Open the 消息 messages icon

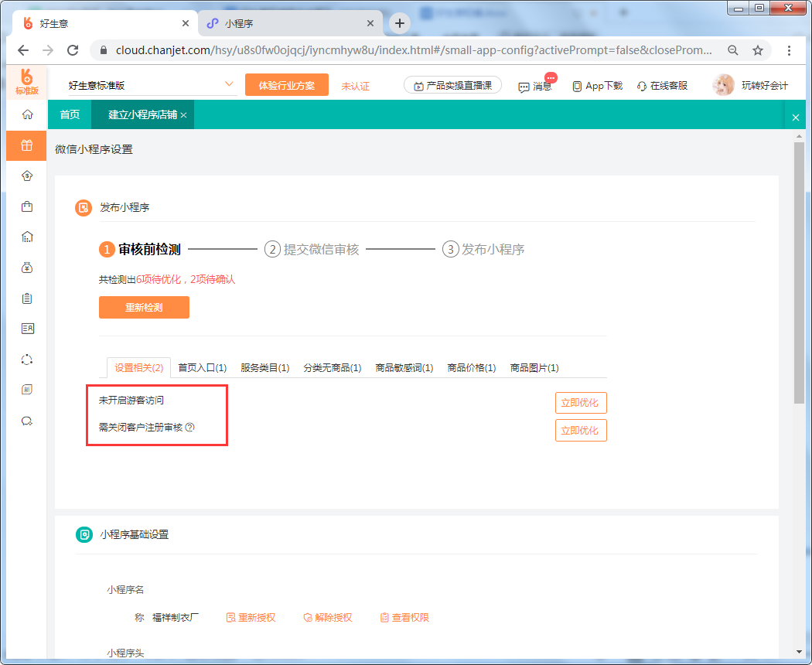[535, 86]
